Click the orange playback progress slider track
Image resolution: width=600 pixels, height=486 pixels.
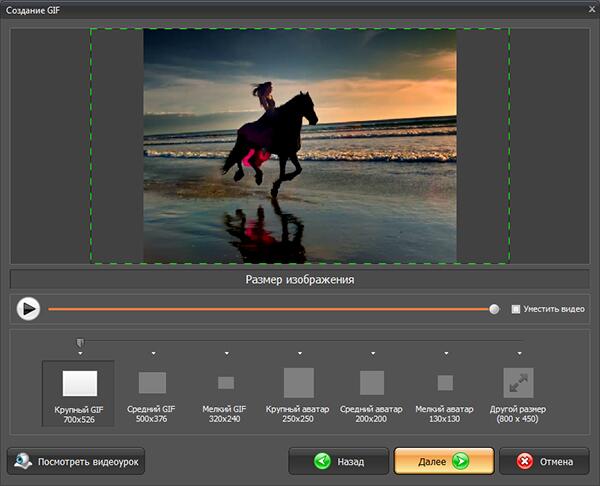pyautogui.click(x=270, y=309)
